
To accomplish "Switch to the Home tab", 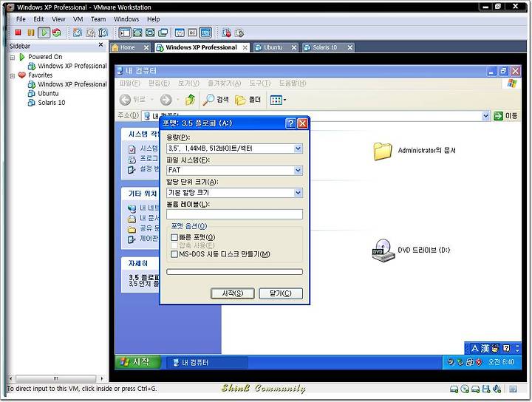I will click(128, 47).
